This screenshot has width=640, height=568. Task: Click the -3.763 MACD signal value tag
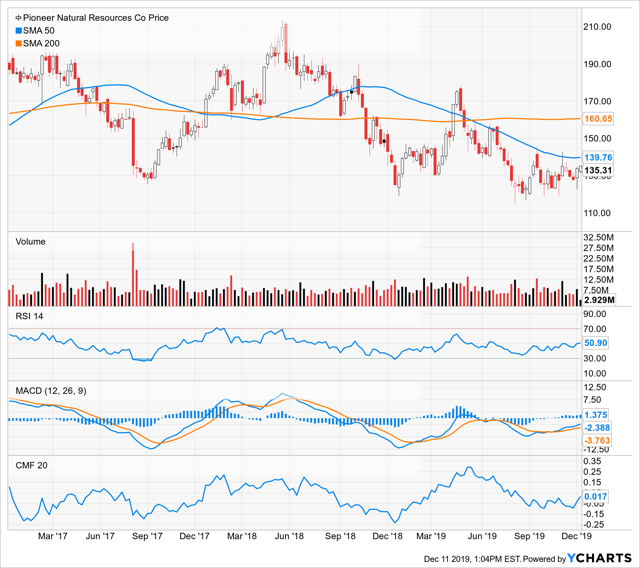[x=597, y=440]
